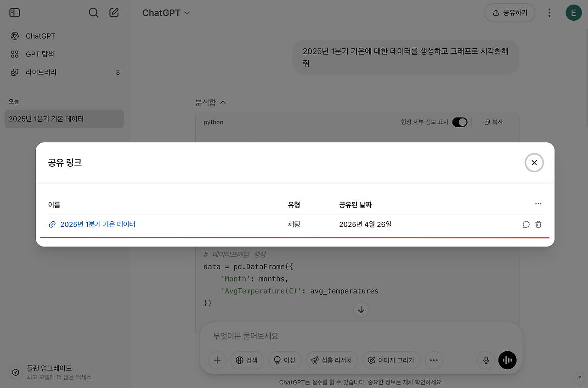Activate voice mode with the waveform icon
Viewport: 588px width, 388px height.
tap(507, 360)
